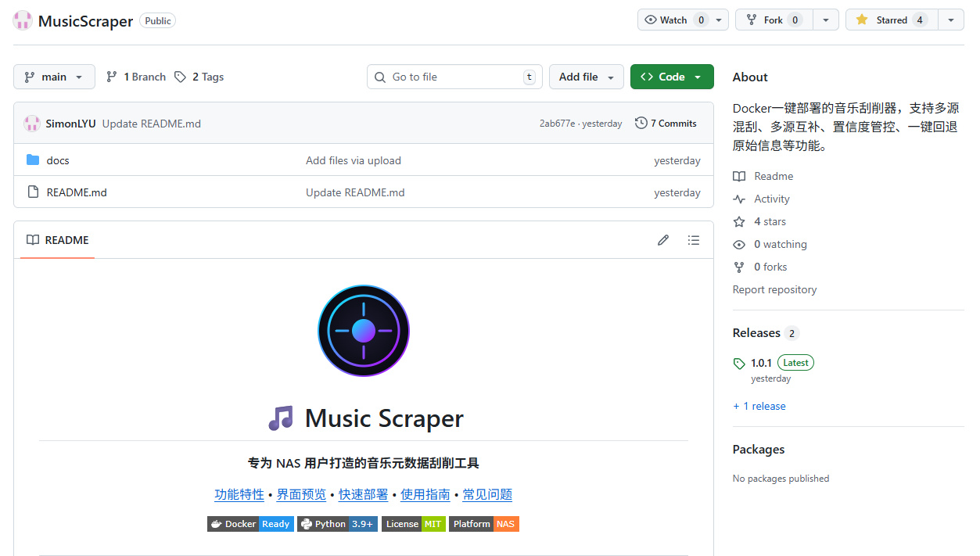Click the Fork button

[x=774, y=20]
